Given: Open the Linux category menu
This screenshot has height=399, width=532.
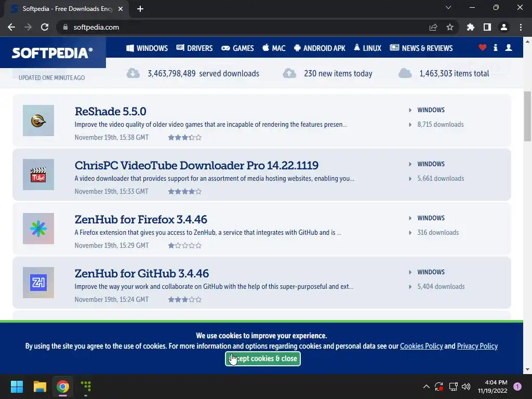Looking at the screenshot, I should [x=367, y=48].
